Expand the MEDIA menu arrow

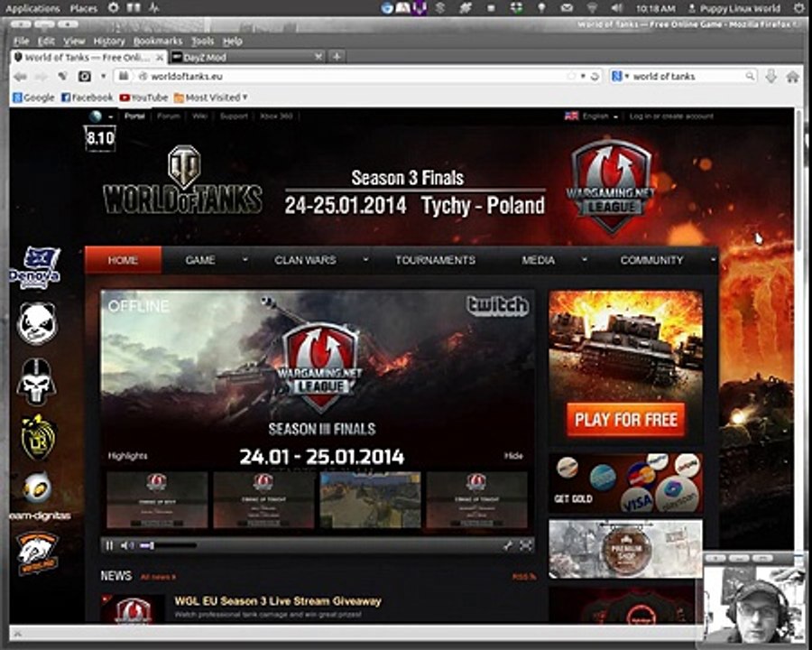pos(585,259)
